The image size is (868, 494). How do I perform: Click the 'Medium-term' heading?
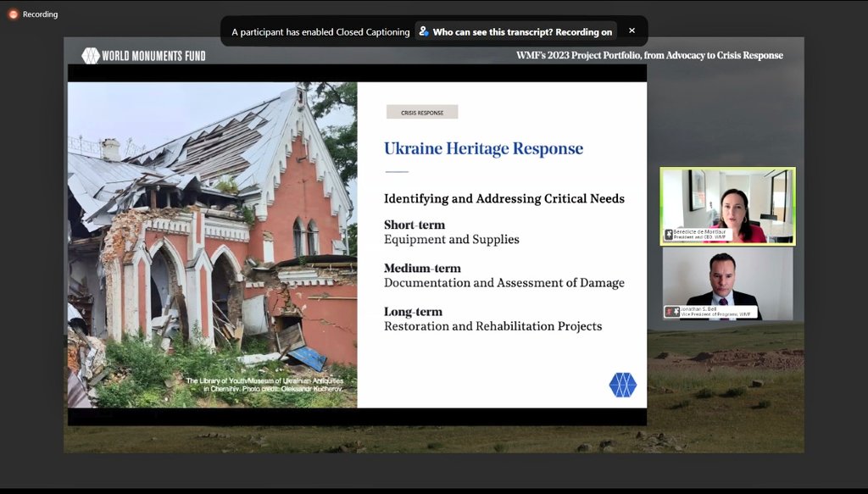coord(422,269)
